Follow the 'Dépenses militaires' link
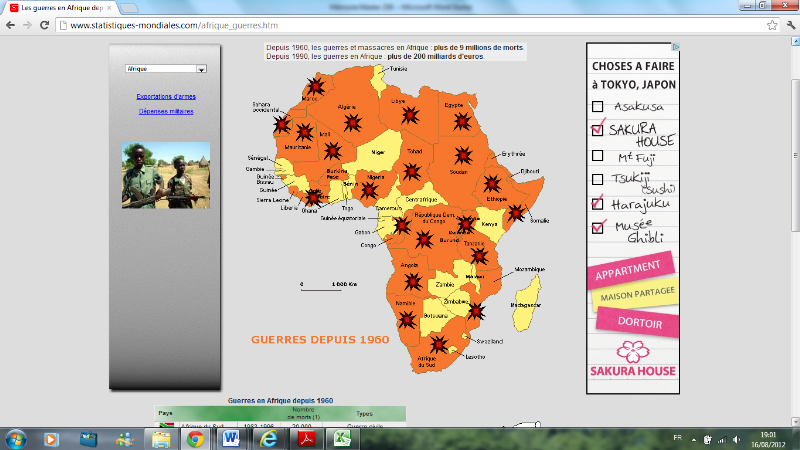 click(166, 111)
